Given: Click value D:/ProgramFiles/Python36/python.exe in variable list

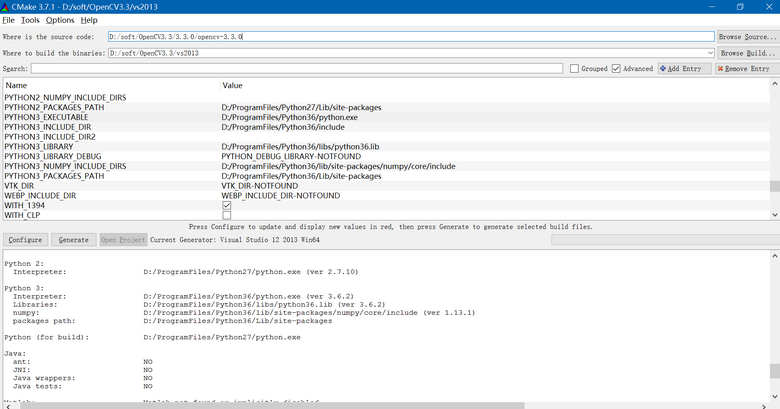Looking at the screenshot, I should (290, 117).
